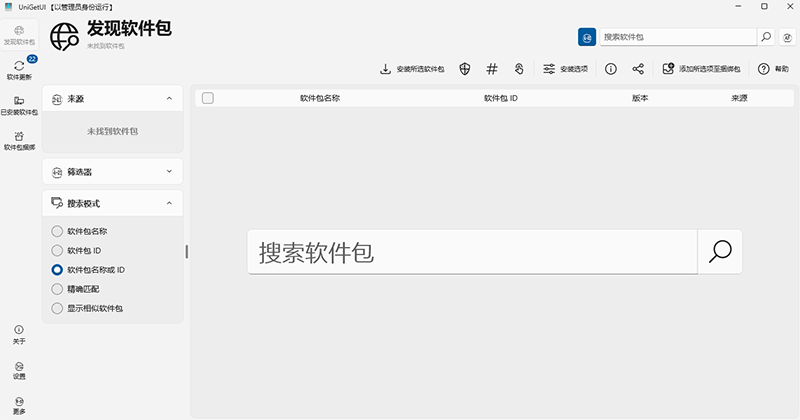Select the 精确匹配 radio option

click(x=57, y=289)
